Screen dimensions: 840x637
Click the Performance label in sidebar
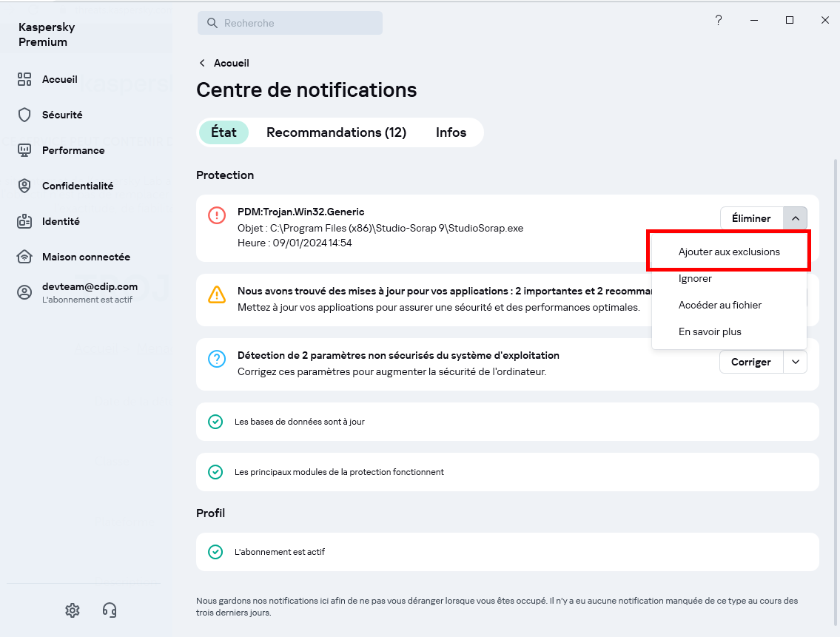[x=73, y=150]
